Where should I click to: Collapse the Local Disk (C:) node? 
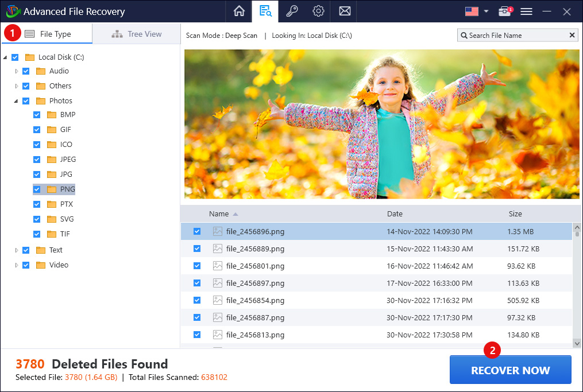[x=5, y=57]
